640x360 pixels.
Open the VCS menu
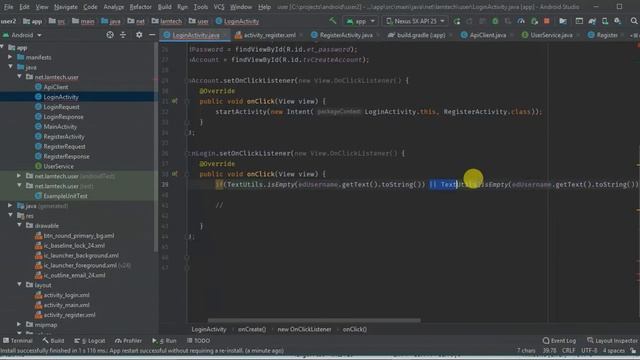pyautogui.click(x=219, y=7)
